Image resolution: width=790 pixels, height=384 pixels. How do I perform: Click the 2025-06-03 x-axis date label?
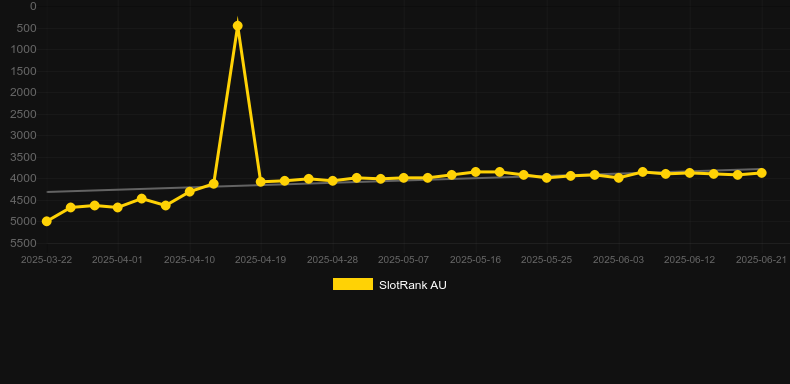[618, 260]
